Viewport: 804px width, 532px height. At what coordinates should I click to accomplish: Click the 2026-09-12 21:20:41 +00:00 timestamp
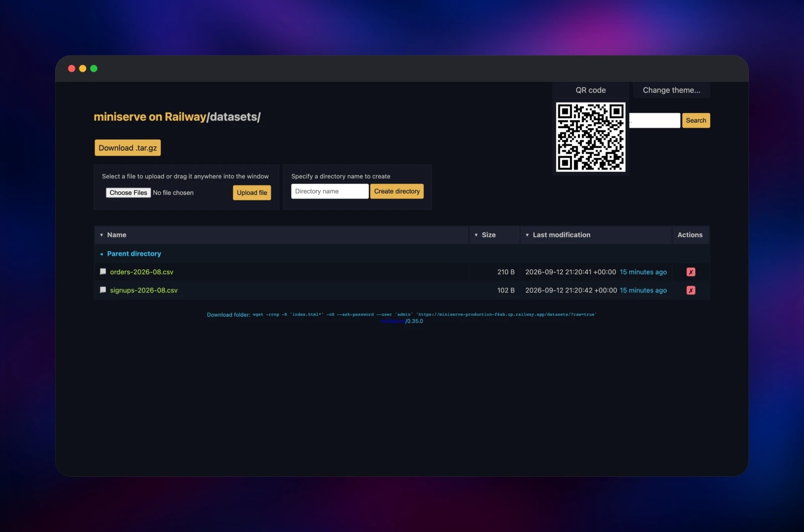570,272
